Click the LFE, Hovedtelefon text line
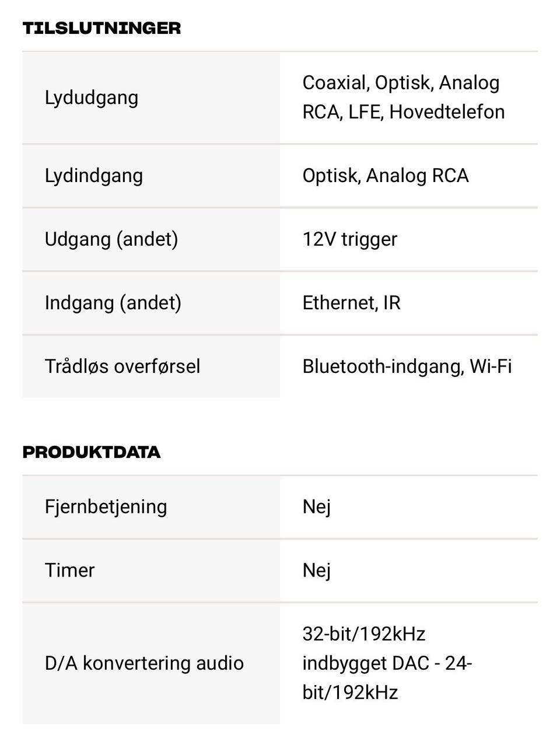Viewport: 560px width, 751px height. click(x=427, y=112)
